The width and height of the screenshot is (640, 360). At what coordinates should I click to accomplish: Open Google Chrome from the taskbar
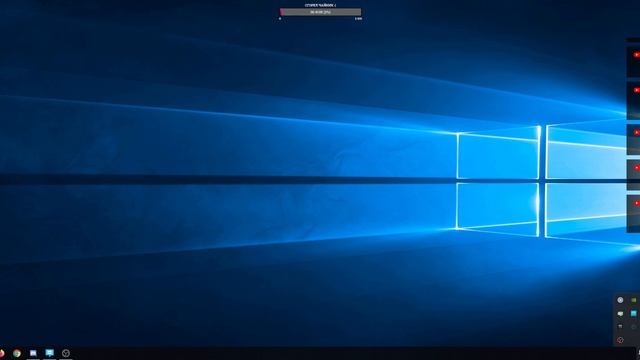click(x=17, y=353)
